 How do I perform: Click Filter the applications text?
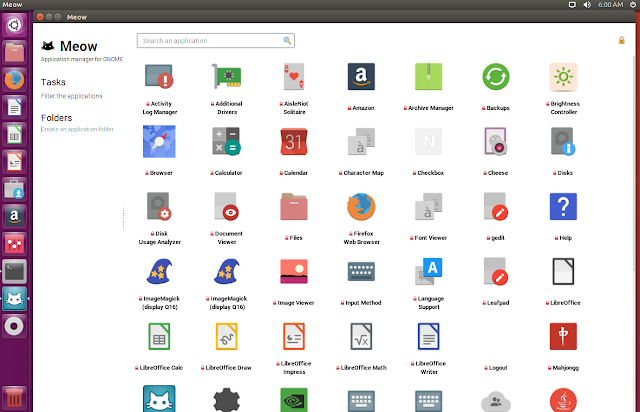72,96
